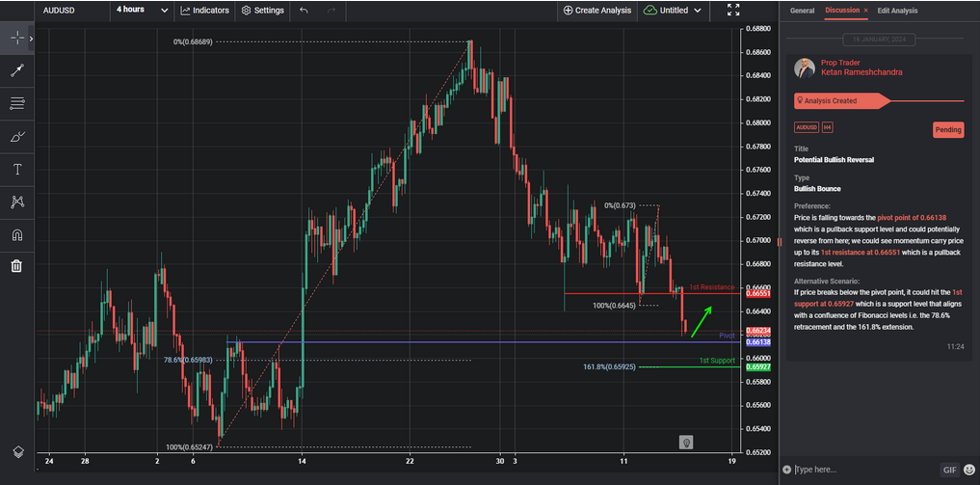Click the 100%(0.6645) Fibonacci label
The height and width of the screenshot is (485, 980).
615,306
